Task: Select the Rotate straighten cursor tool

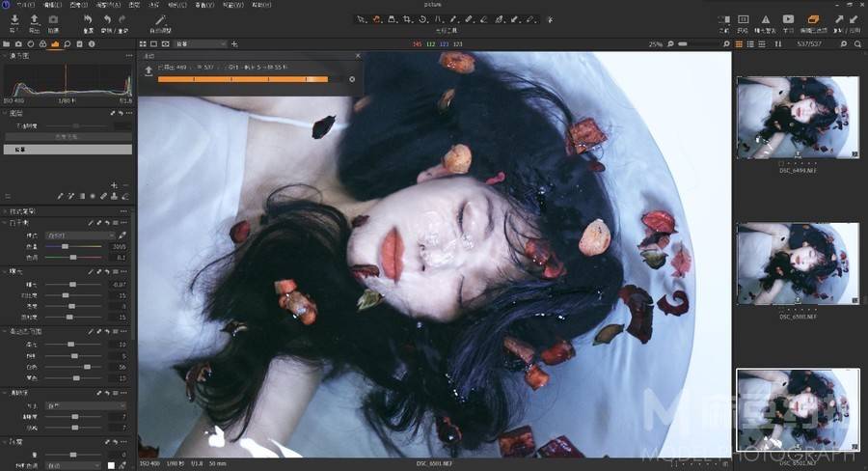Action: coord(423,19)
